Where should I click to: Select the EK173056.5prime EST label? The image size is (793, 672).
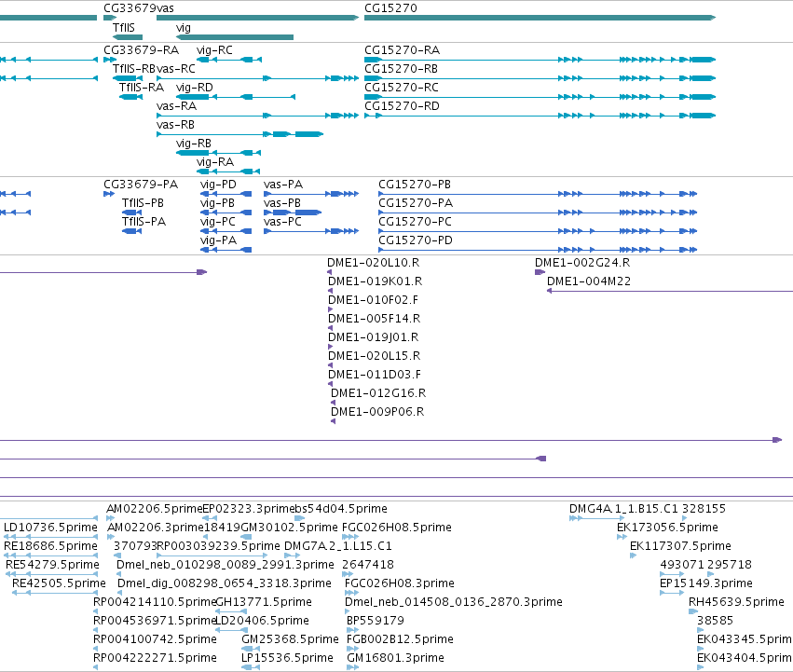667,528
